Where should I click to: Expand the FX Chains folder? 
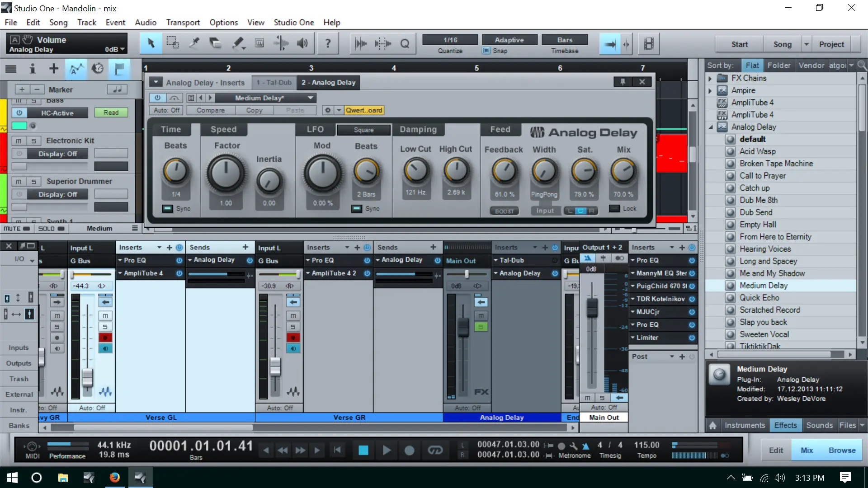click(710, 78)
